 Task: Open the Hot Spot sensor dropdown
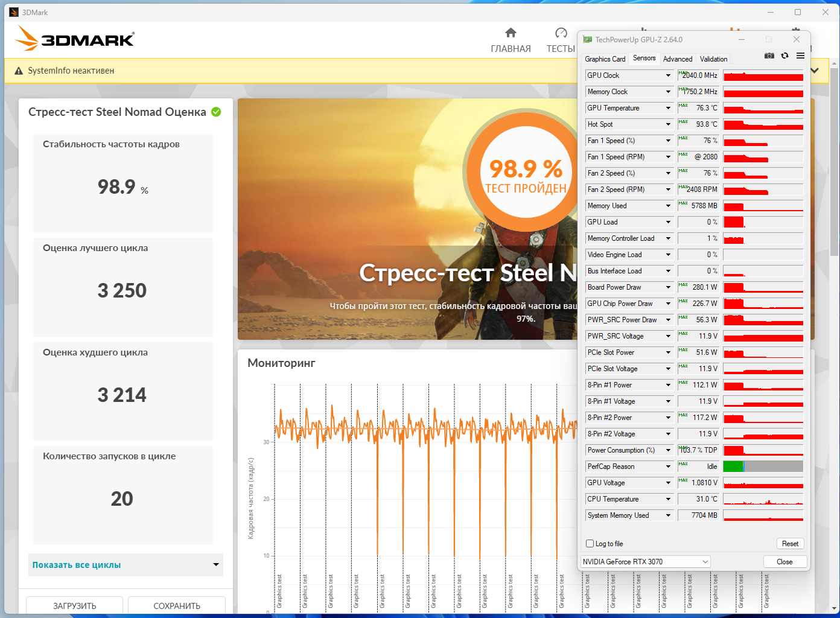[669, 124]
